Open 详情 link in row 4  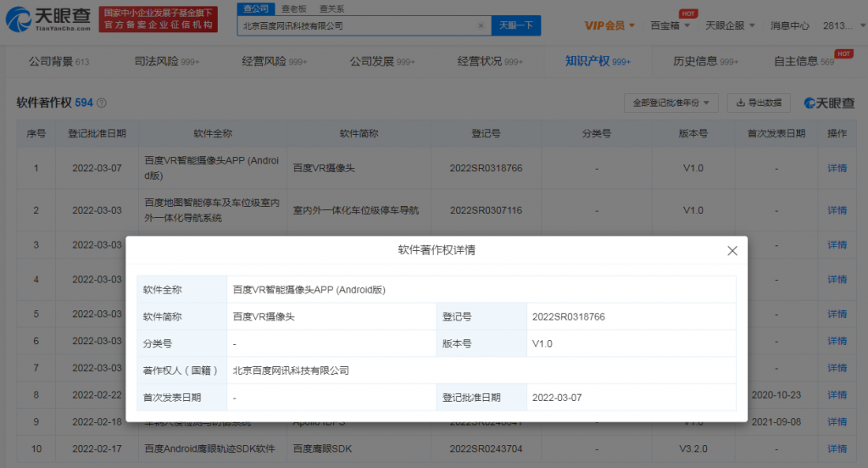point(837,280)
